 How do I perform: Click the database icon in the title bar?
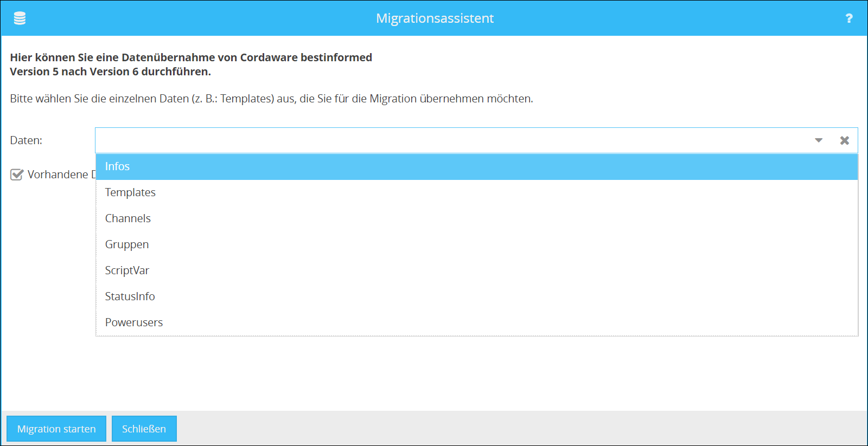click(x=20, y=18)
